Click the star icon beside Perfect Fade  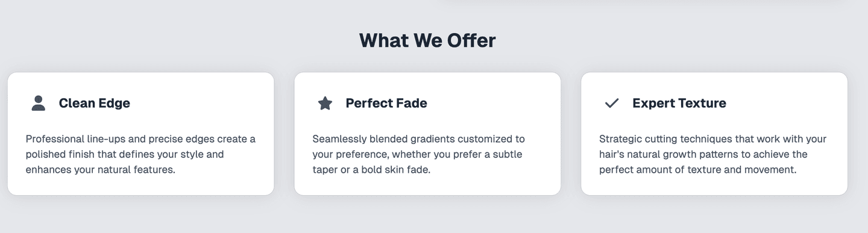[325, 103]
